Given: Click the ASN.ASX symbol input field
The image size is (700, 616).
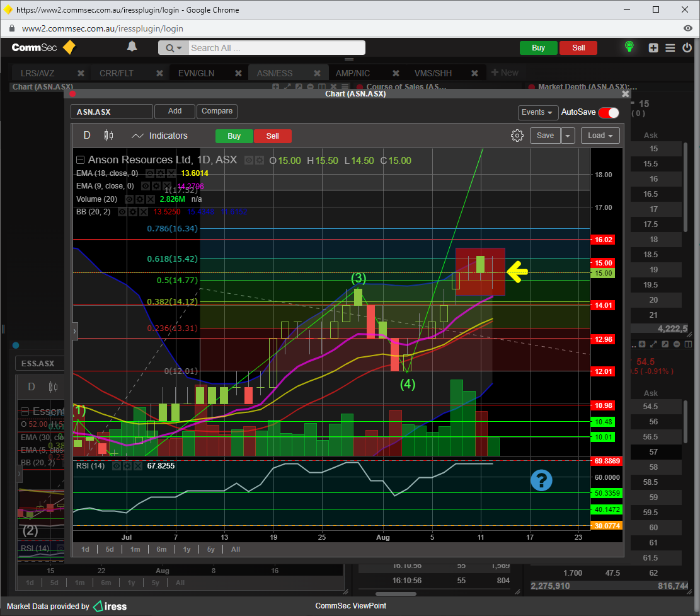Looking at the screenshot, I should click(112, 112).
